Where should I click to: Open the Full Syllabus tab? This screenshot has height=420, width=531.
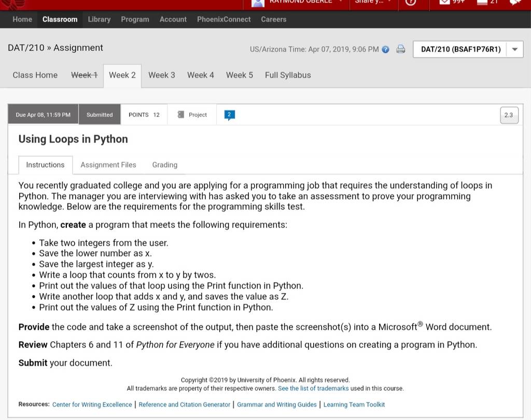(288, 75)
